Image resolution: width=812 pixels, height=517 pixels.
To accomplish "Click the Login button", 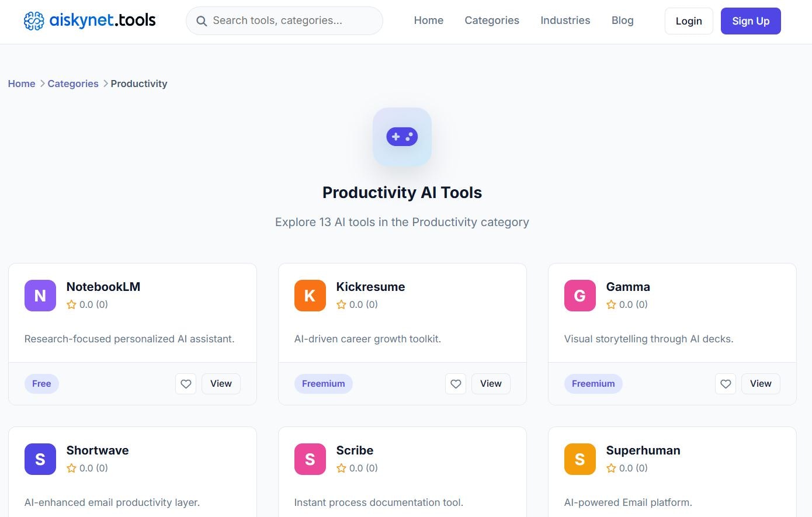I will (688, 20).
